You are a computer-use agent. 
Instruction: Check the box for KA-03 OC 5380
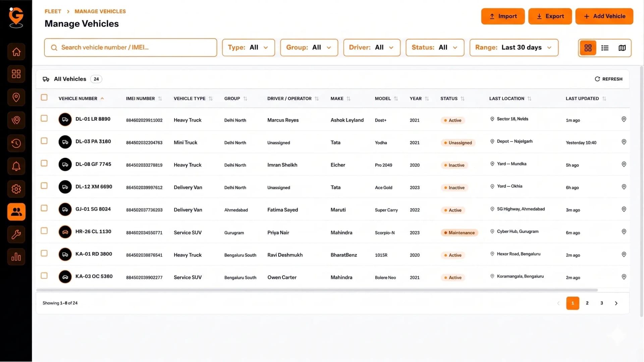click(x=44, y=276)
